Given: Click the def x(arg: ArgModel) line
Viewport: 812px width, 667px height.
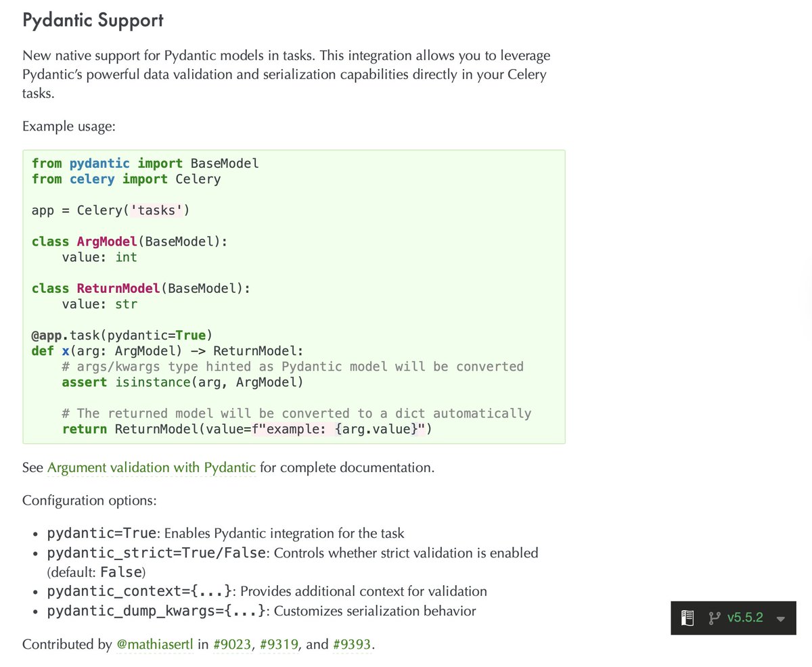Looking at the screenshot, I should click(x=168, y=350).
